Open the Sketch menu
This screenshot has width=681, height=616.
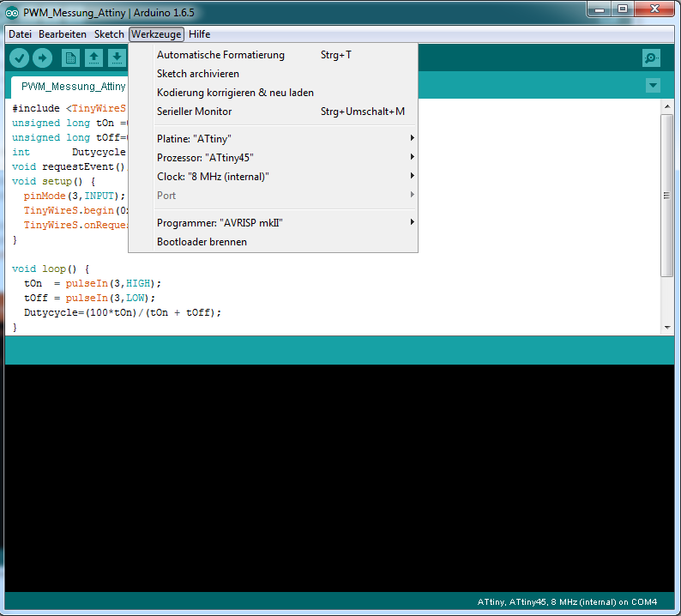pyautogui.click(x=109, y=34)
